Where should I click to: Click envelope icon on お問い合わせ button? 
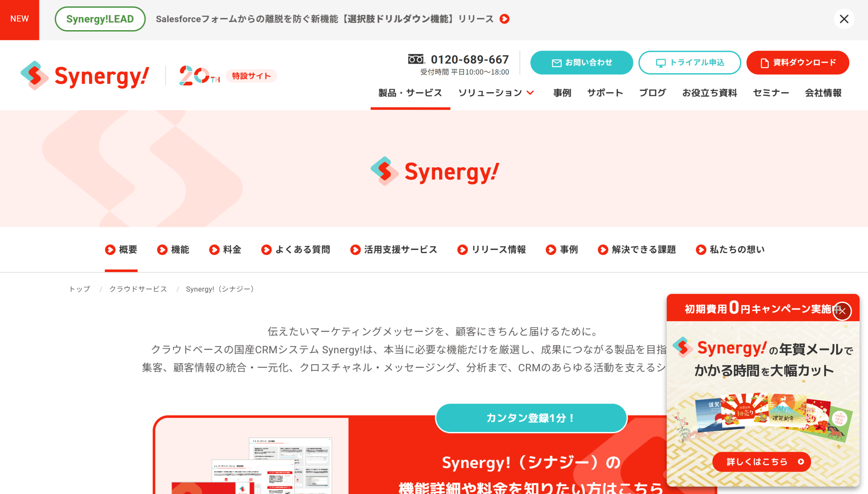(x=556, y=63)
